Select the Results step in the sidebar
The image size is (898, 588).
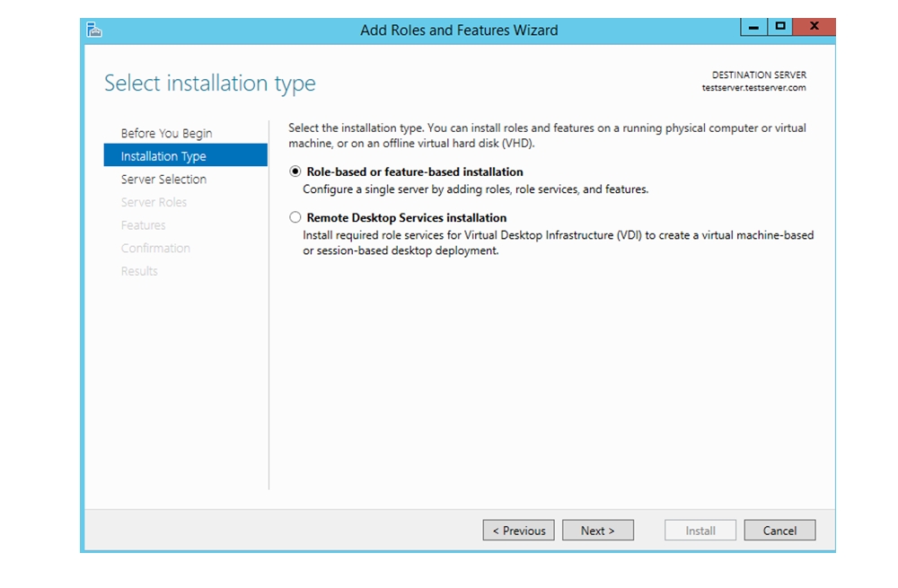[x=139, y=271]
